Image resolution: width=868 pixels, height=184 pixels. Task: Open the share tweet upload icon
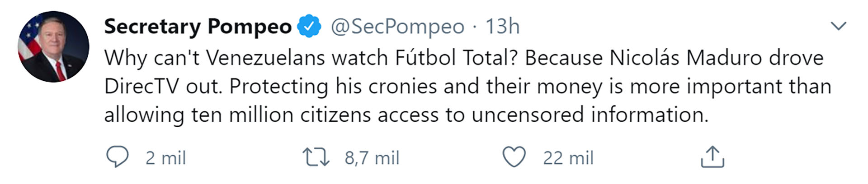coord(712,157)
